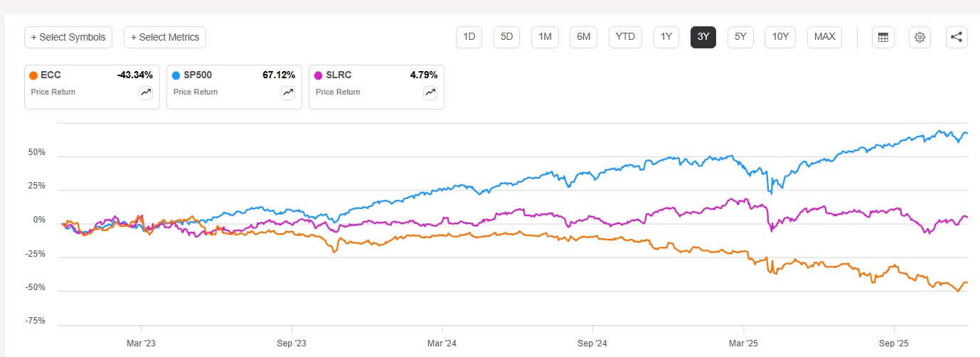This screenshot has height=357, width=980.
Task: Select the 5Y time range
Action: 740,37
